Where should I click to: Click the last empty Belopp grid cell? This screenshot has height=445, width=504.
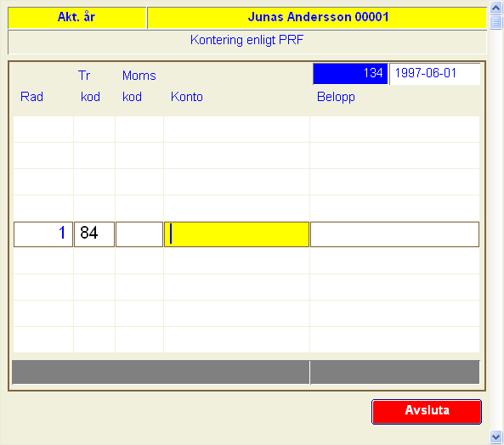394,340
